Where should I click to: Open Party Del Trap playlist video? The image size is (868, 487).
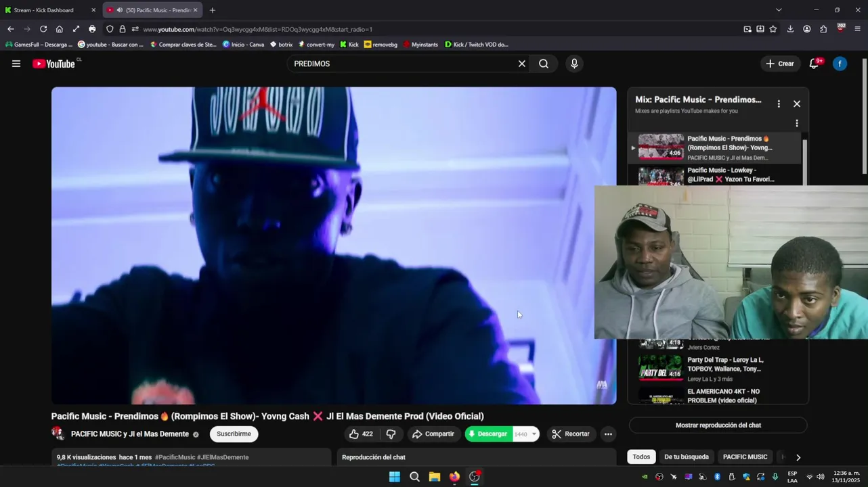click(x=719, y=369)
